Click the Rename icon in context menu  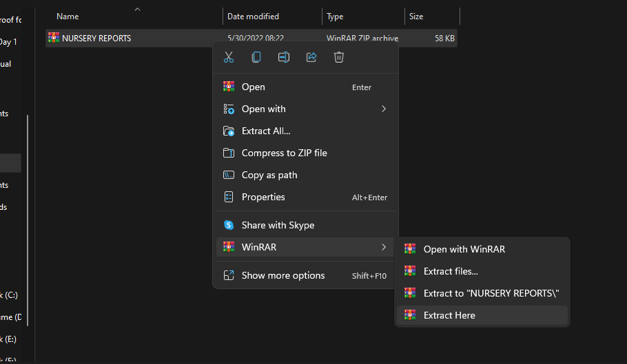[284, 57]
